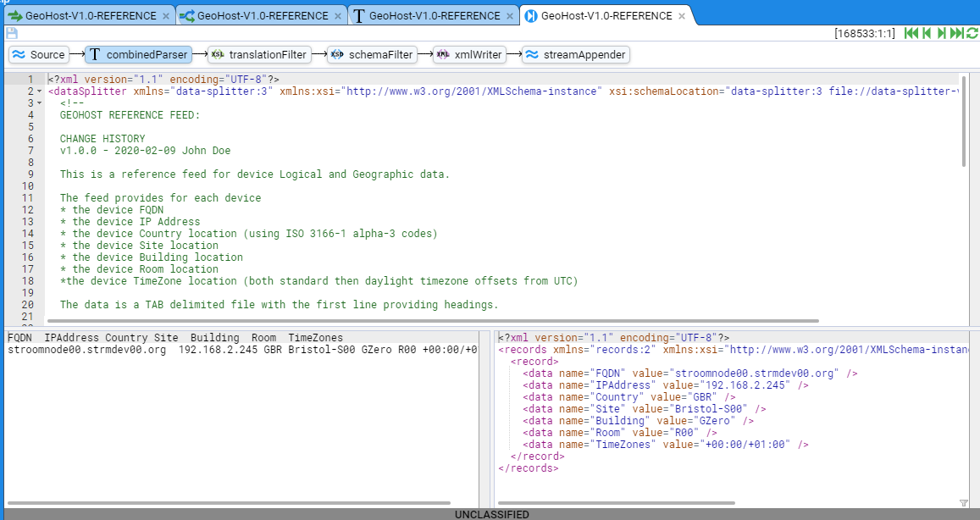Collapse the dataSplitter element fold on line 2
Image resolution: width=980 pixels, height=520 pixels.
40,91
